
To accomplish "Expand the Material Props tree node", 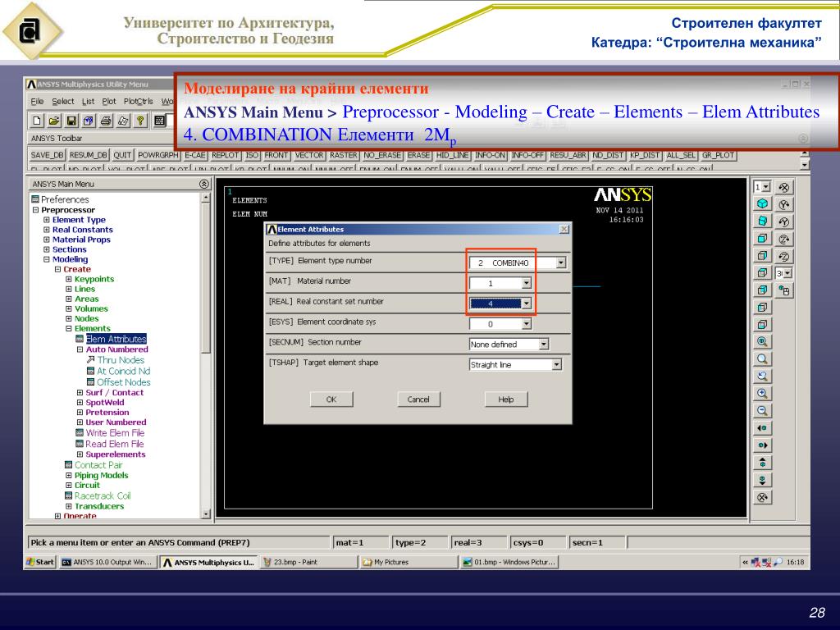I will pyautogui.click(x=47, y=240).
